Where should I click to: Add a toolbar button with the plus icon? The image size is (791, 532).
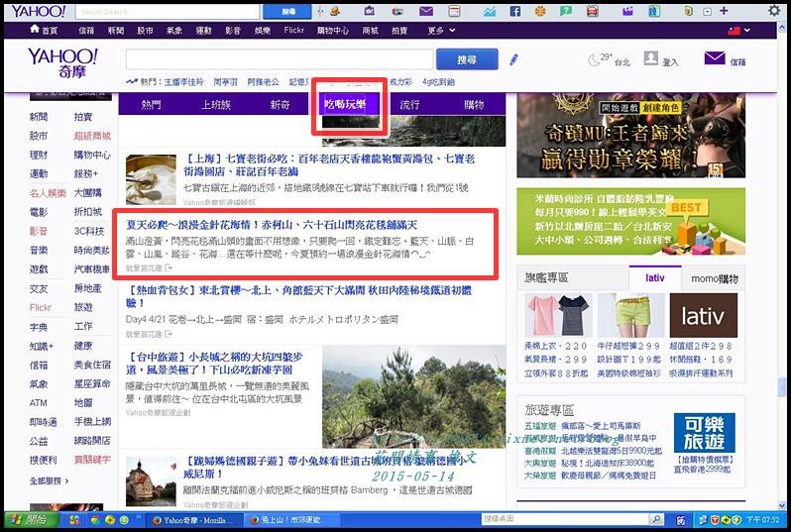(724, 11)
